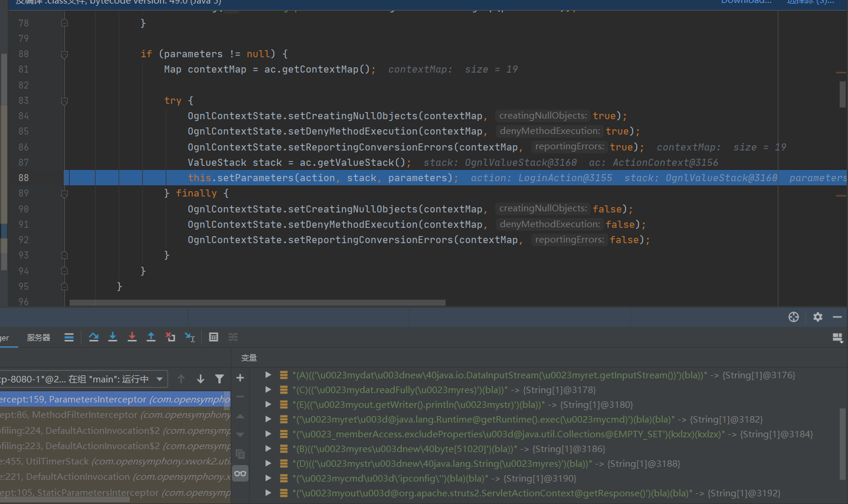Toggle the fold marker on line 83
Screen dimensions: 848x504
pyautogui.click(x=64, y=100)
